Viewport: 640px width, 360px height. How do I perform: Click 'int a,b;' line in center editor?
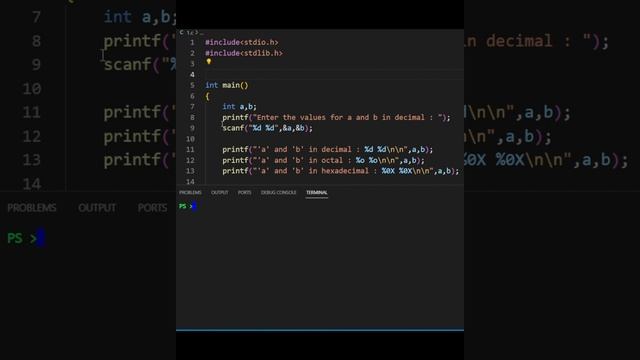[239, 107]
